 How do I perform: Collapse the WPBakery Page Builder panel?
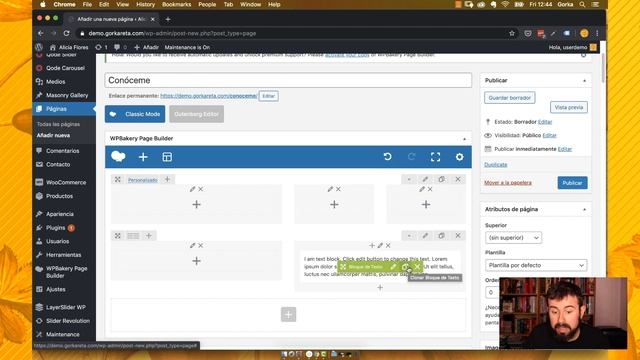coord(464,139)
